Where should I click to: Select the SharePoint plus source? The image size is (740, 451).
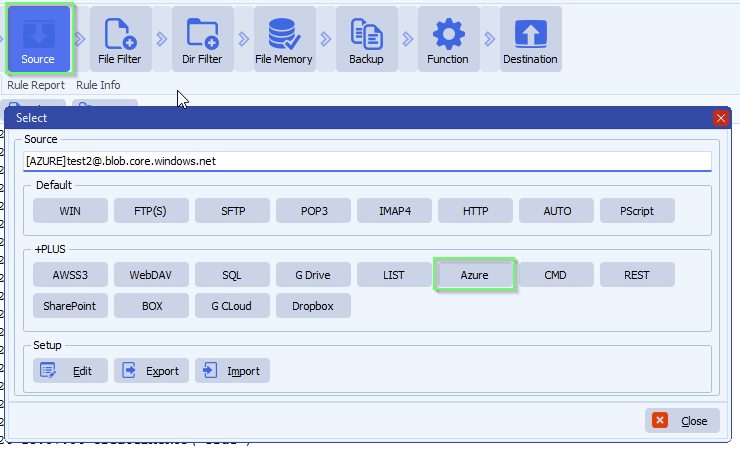click(x=70, y=306)
